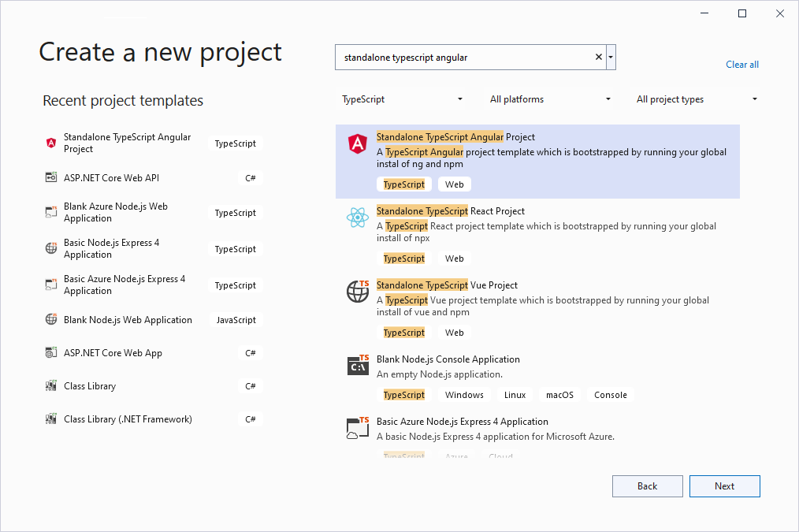Viewport: 799px width, 532px height.
Task: Open the All platforms filter dropdown
Action: pos(550,99)
